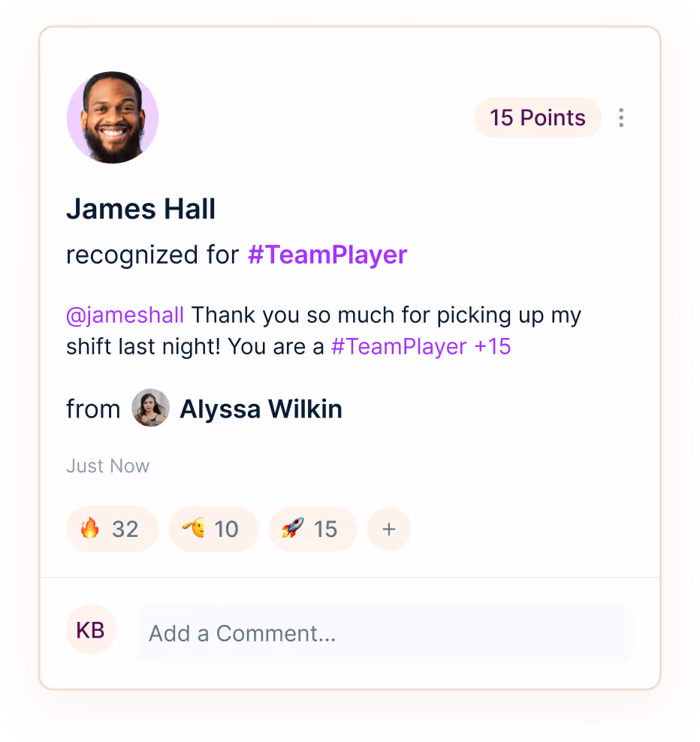Click Alyssa Wilkin's small avatar

coord(150,408)
